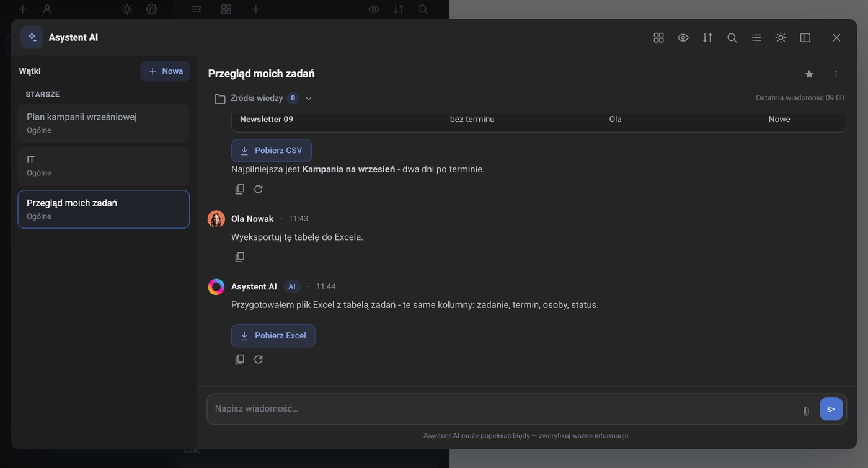
Task: Toggle the eye visibility icon in assistant header
Action: coord(683,38)
